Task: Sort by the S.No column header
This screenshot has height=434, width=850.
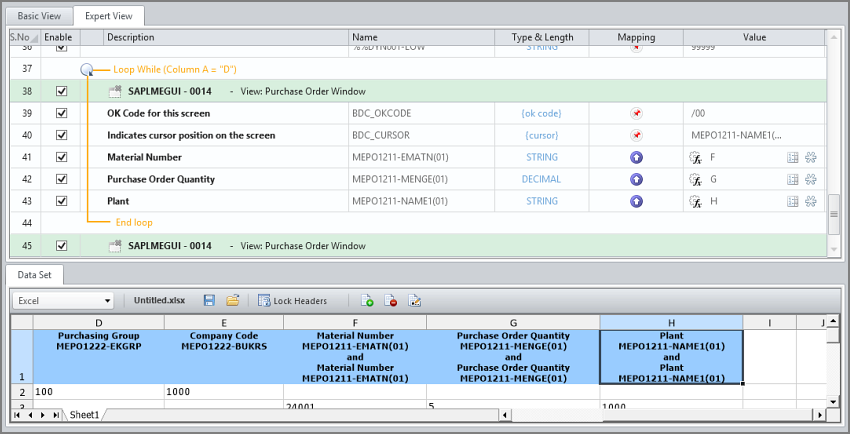Action: 25,37
